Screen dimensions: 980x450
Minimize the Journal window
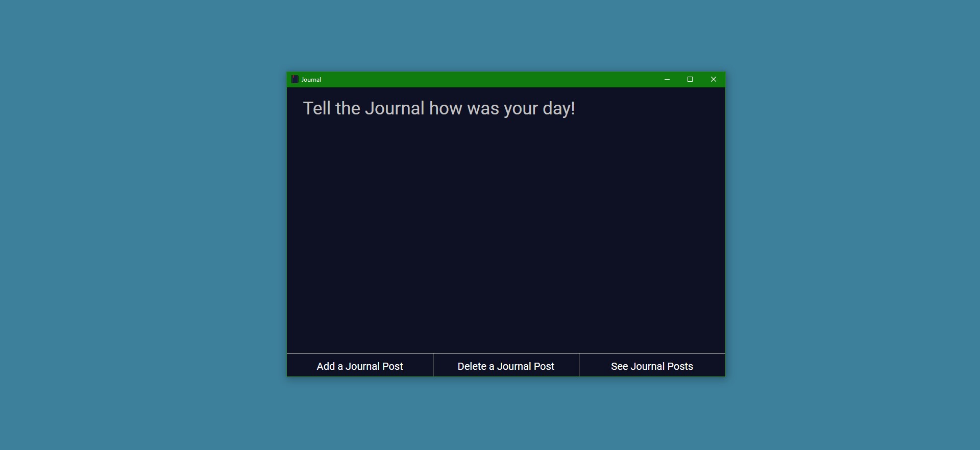667,79
